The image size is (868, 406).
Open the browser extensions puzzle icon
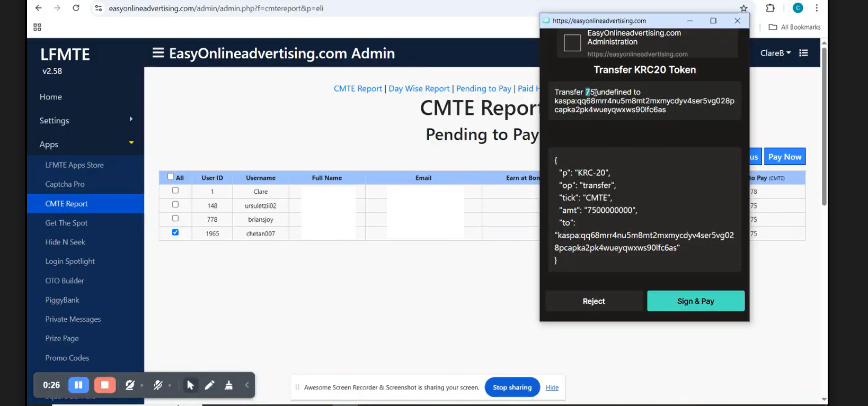[x=770, y=8]
